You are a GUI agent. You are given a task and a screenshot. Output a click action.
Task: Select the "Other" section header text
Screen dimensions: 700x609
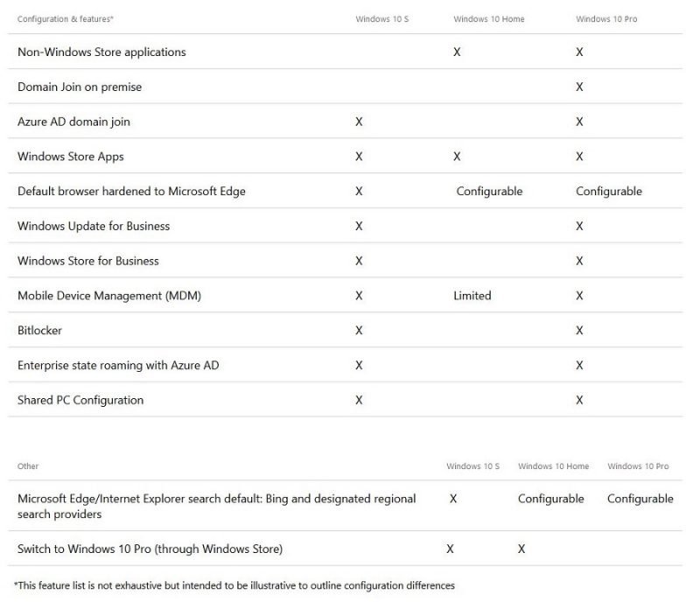[28, 466]
